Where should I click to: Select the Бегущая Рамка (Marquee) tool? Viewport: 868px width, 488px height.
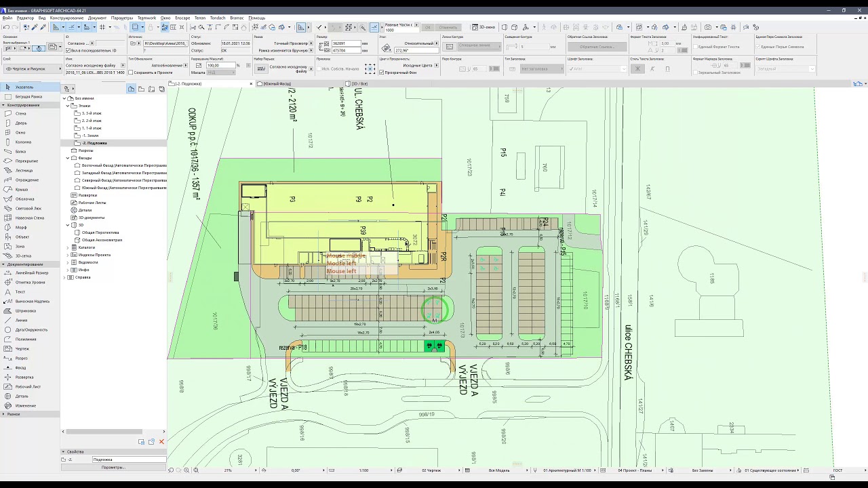point(28,97)
